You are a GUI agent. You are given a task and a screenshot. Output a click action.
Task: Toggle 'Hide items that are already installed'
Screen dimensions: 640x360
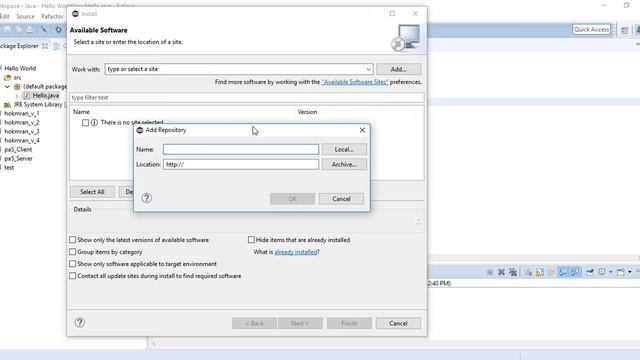click(251, 240)
